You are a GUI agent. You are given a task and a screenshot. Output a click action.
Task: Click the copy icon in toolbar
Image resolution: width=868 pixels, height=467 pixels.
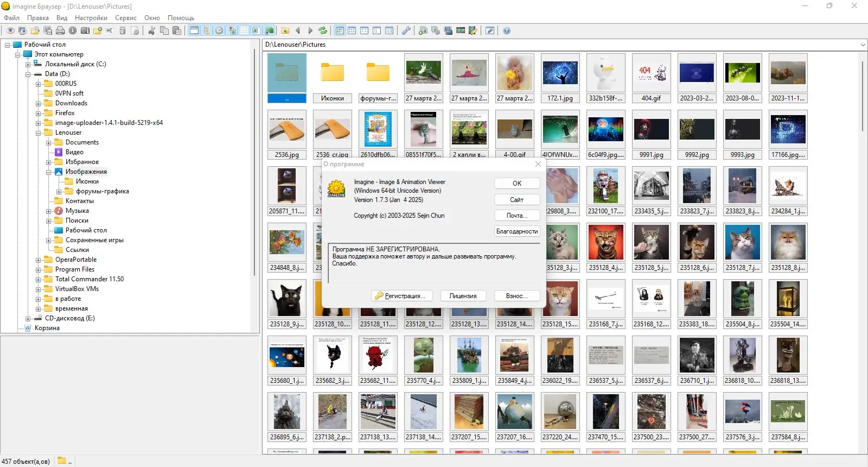164,30
